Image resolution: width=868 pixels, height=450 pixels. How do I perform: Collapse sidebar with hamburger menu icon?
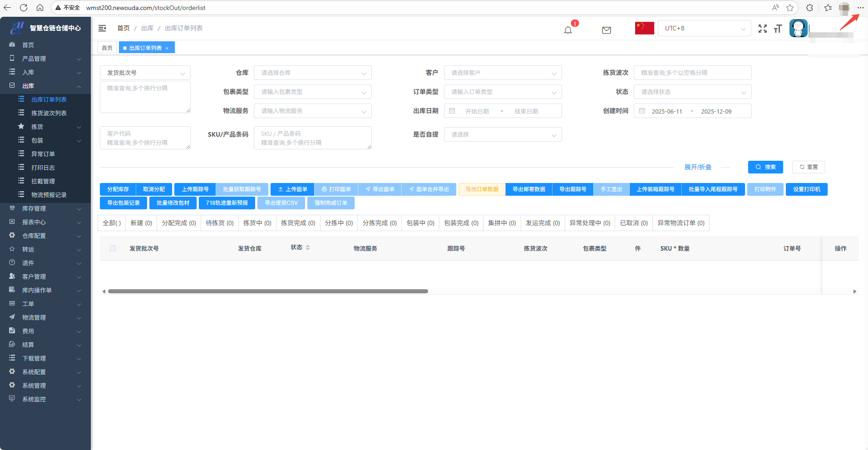pos(102,28)
